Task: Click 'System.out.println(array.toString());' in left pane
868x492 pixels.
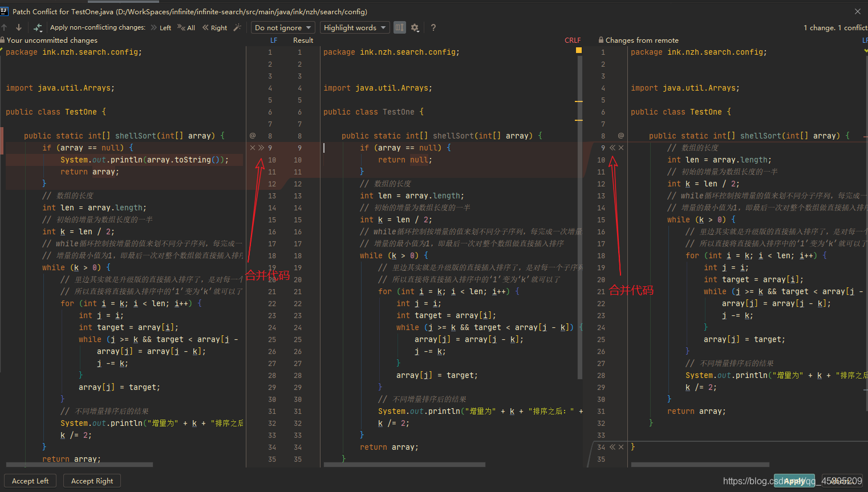Action: point(144,160)
